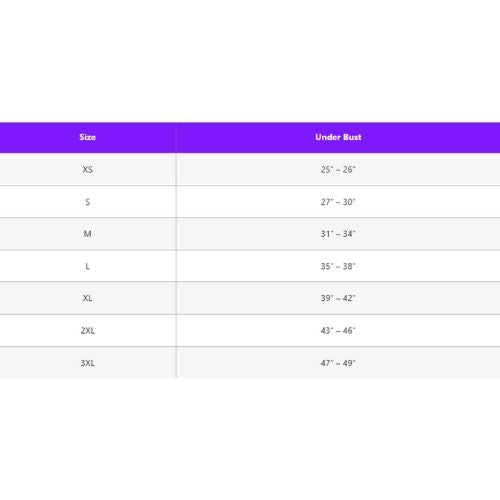This screenshot has height=500, width=500.
Task: Click the divider between Size and Under Bust
Action: [176, 250]
